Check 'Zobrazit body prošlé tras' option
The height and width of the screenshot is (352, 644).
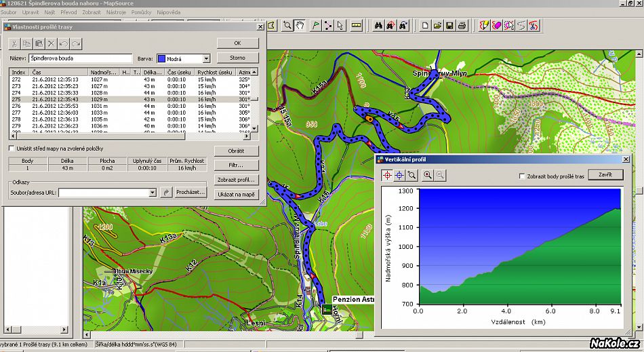pyautogui.click(x=521, y=176)
